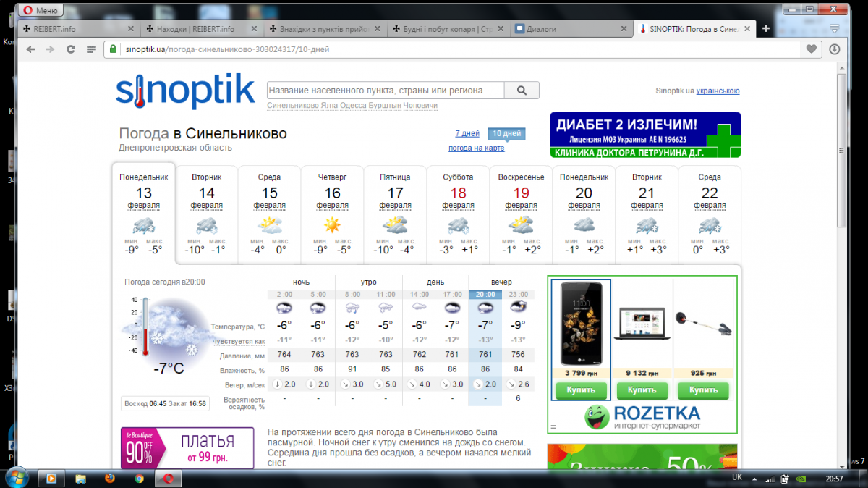
Task: Open Chrome from the taskbar
Action: [138, 478]
